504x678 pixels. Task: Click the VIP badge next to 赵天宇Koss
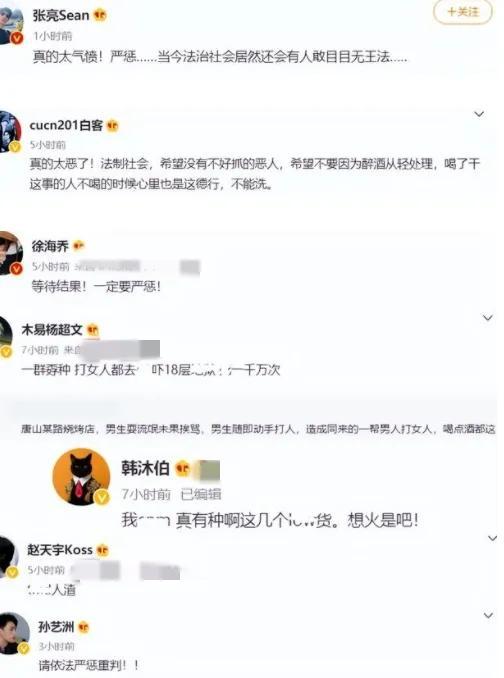pyautogui.click(x=102, y=550)
